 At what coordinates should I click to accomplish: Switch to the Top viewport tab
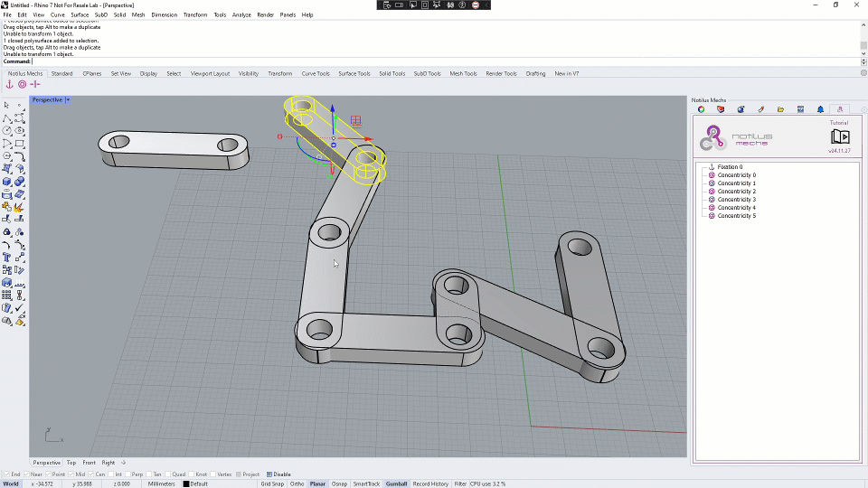click(71, 463)
